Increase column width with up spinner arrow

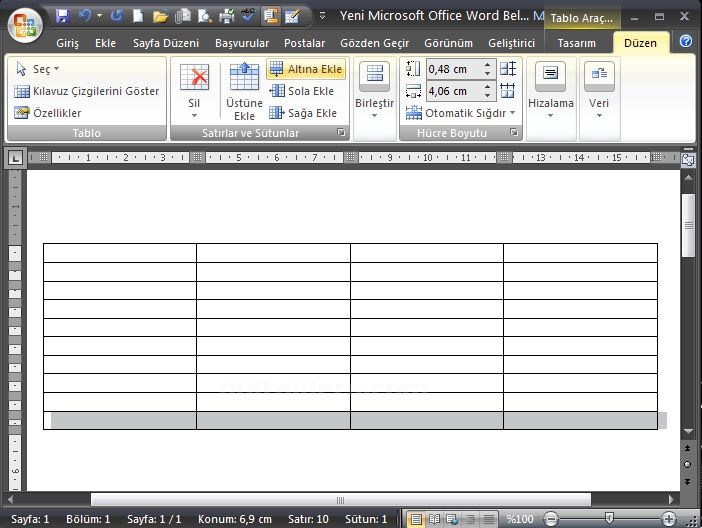click(x=488, y=87)
